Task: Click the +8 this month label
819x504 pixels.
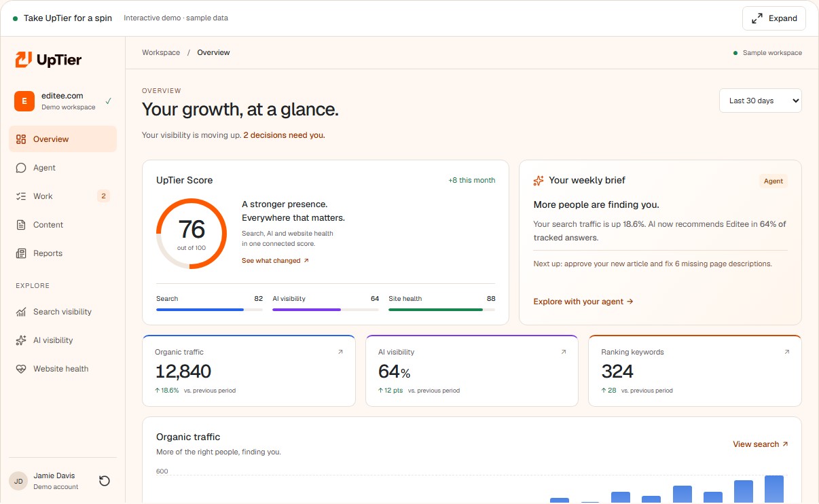Action: coord(472,181)
